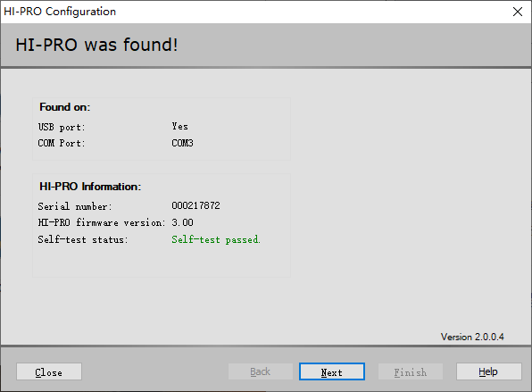
Task: Click the COM3 port value
Action: (x=182, y=143)
